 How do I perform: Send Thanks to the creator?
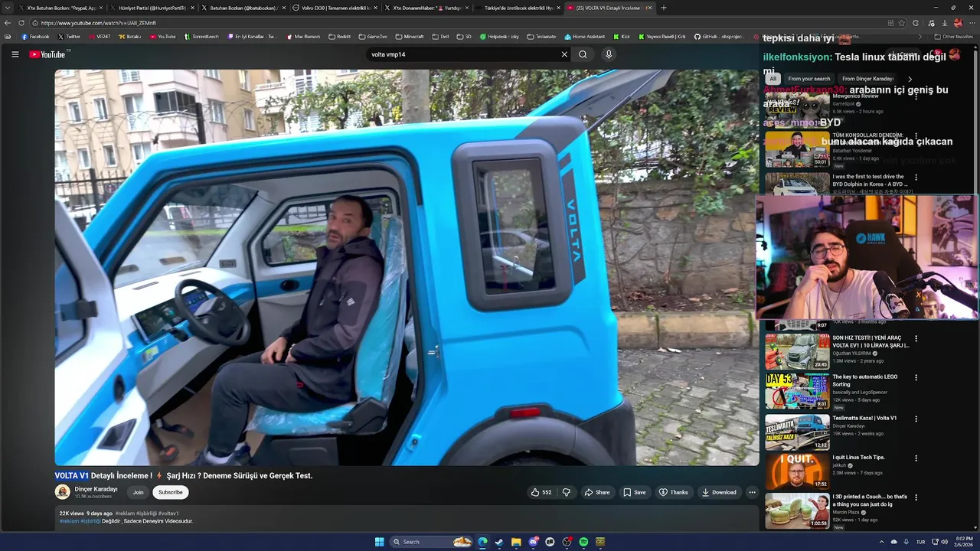(x=674, y=492)
